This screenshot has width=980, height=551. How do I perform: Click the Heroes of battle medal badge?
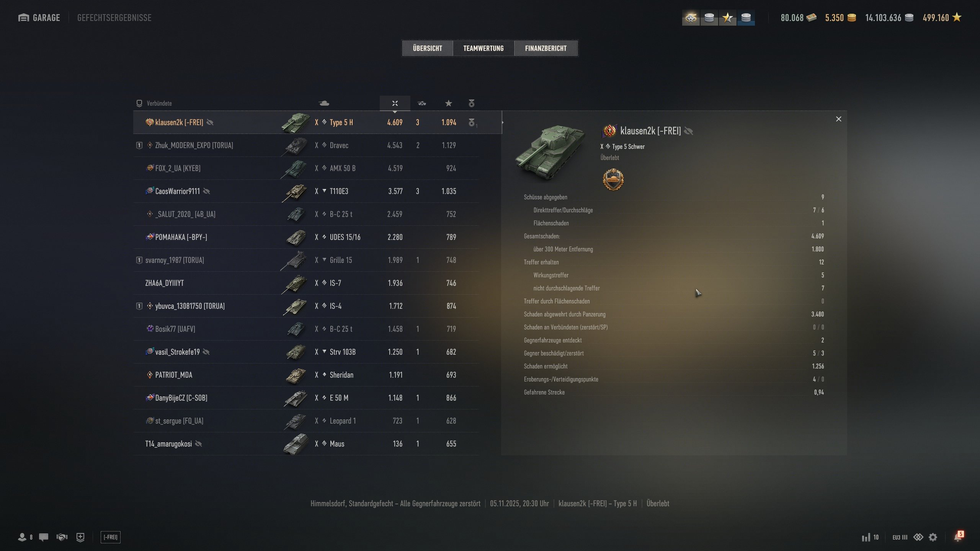click(613, 179)
